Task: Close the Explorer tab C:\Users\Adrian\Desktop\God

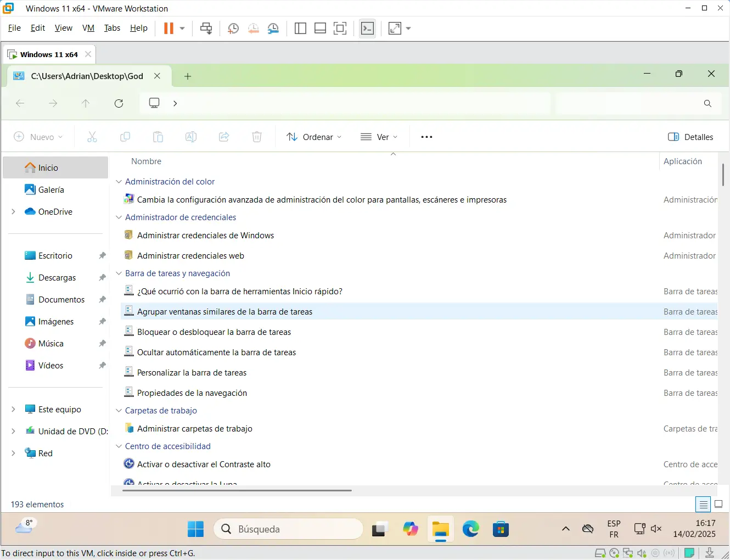Action: [x=157, y=76]
